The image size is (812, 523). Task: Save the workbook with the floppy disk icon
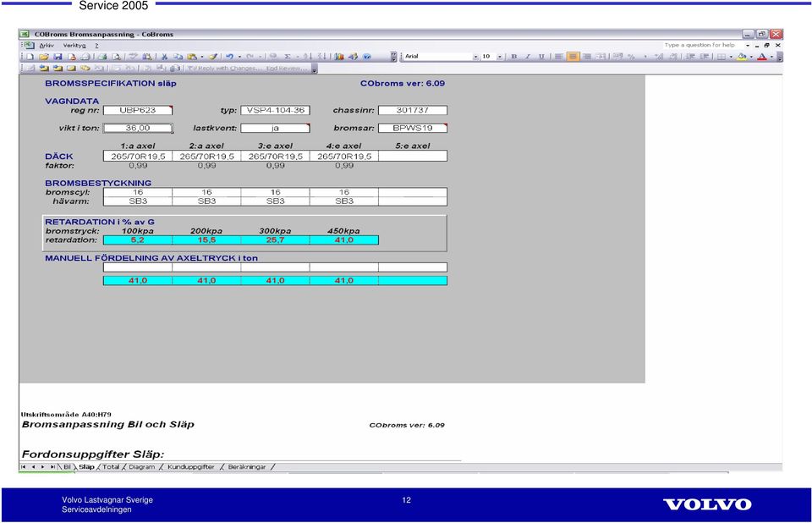tap(58, 57)
